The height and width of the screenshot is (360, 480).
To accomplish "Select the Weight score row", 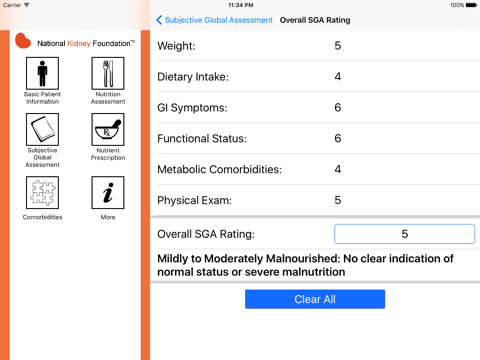I will click(315, 46).
